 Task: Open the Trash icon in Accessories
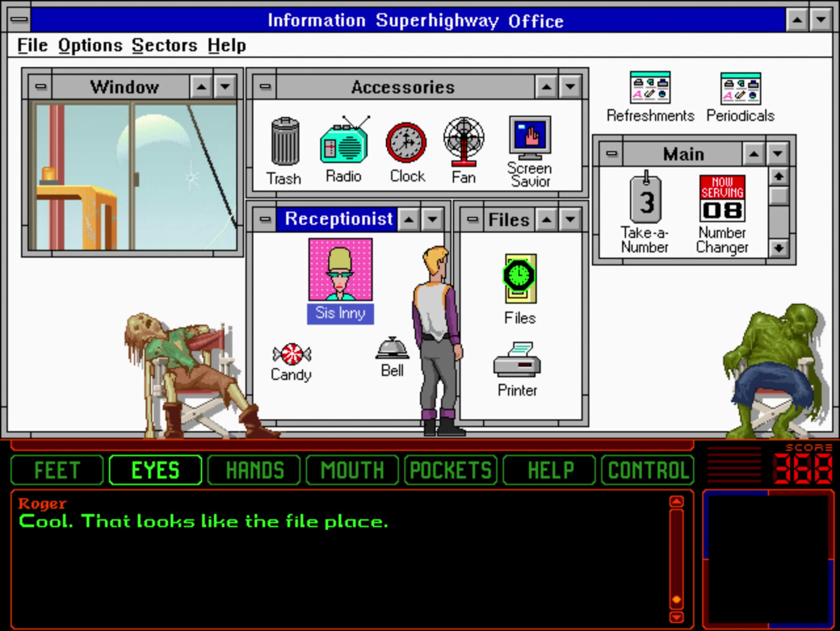(285, 141)
